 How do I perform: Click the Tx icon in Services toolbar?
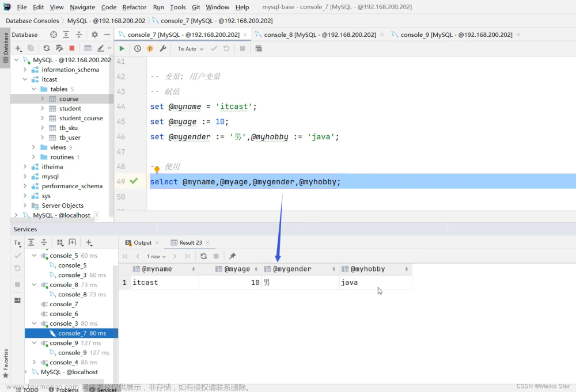(17, 243)
